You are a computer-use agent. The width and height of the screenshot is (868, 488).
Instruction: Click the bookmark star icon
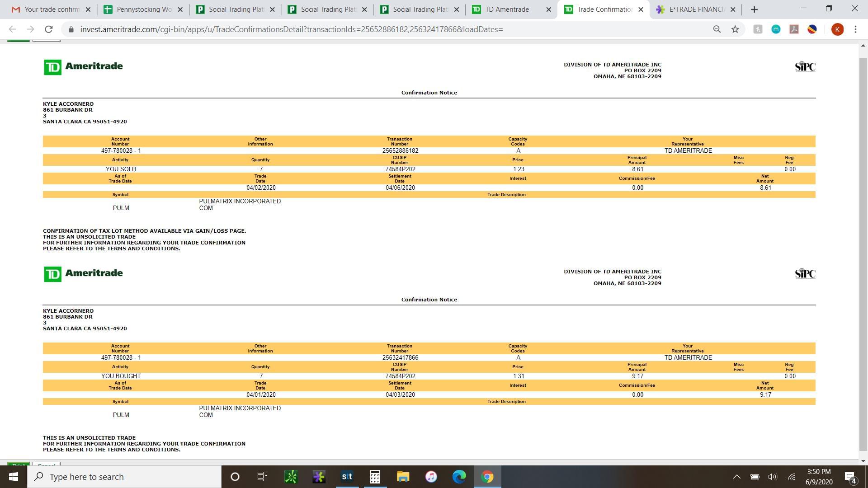click(735, 29)
